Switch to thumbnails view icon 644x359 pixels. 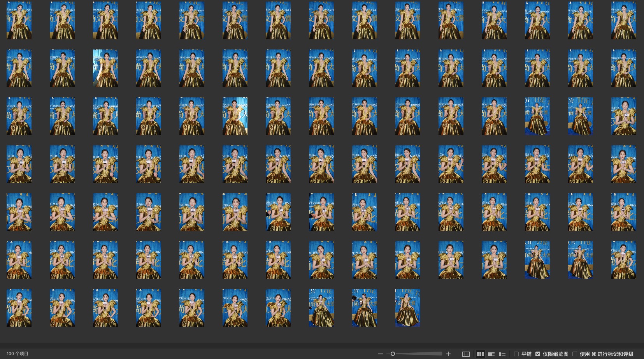481,354
